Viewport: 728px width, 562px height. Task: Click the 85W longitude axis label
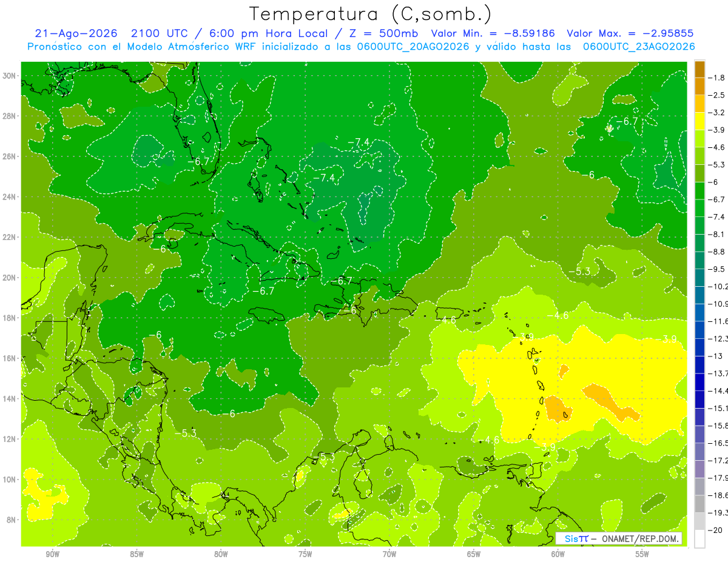pos(137,554)
